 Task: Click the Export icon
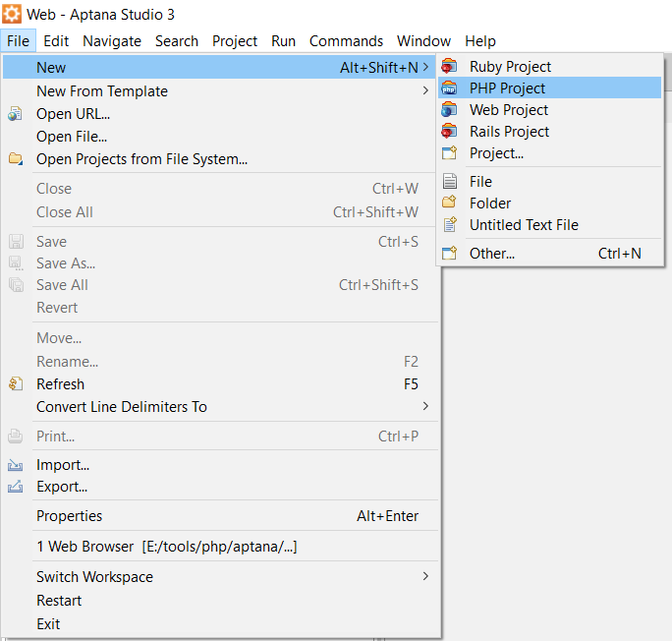coord(15,487)
